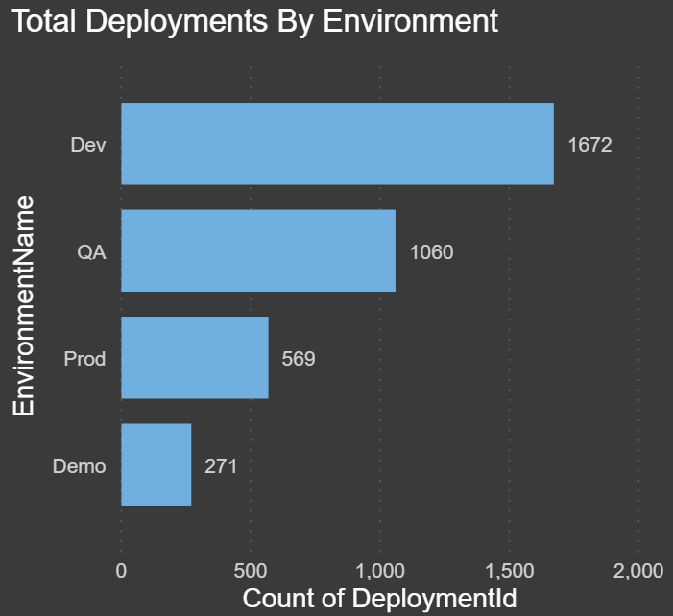
Task: Select the 1,500 x-axis tick label
Action: pyautogui.click(x=510, y=570)
